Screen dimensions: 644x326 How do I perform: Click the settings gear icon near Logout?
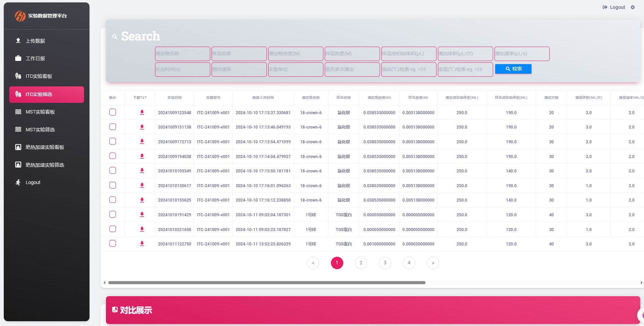633,7
